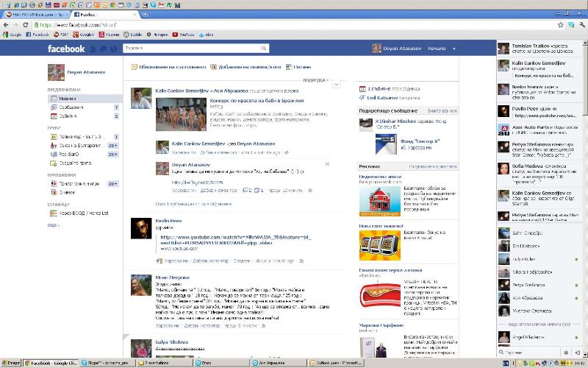Chat with Emil Katsarov in sidebar

tap(539, 247)
